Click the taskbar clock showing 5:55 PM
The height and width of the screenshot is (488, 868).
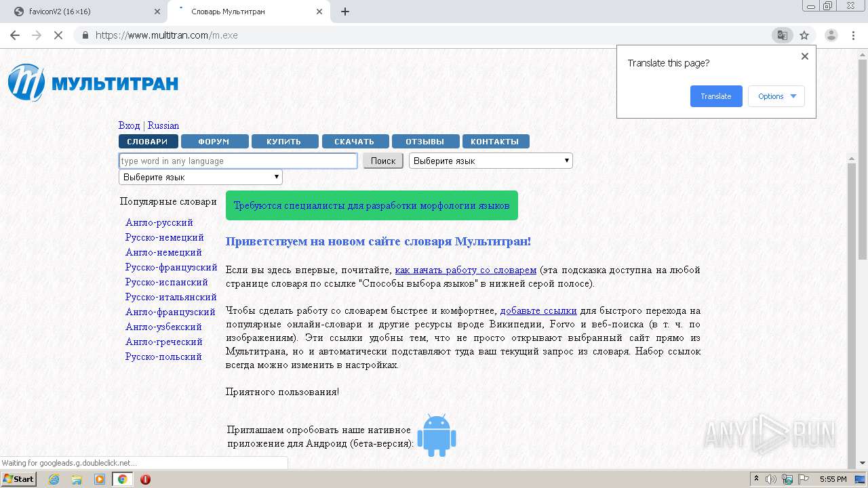[833, 479]
